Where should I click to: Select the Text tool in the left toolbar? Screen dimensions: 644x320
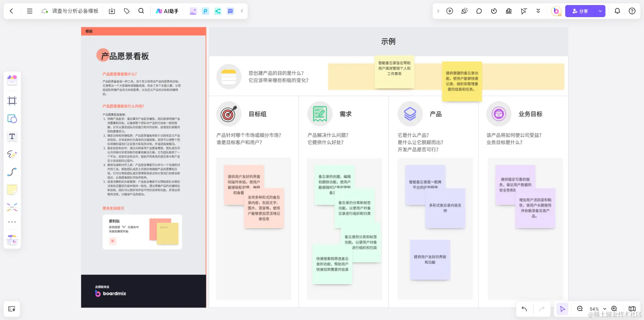tap(12, 137)
